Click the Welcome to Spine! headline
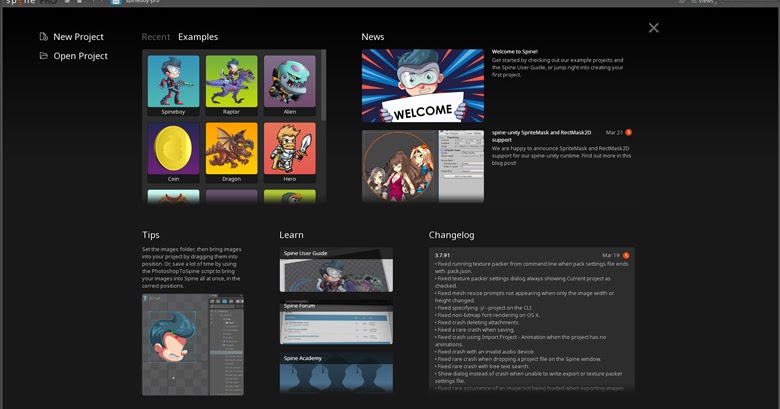The width and height of the screenshot is (780, 409). coord(514,51)
